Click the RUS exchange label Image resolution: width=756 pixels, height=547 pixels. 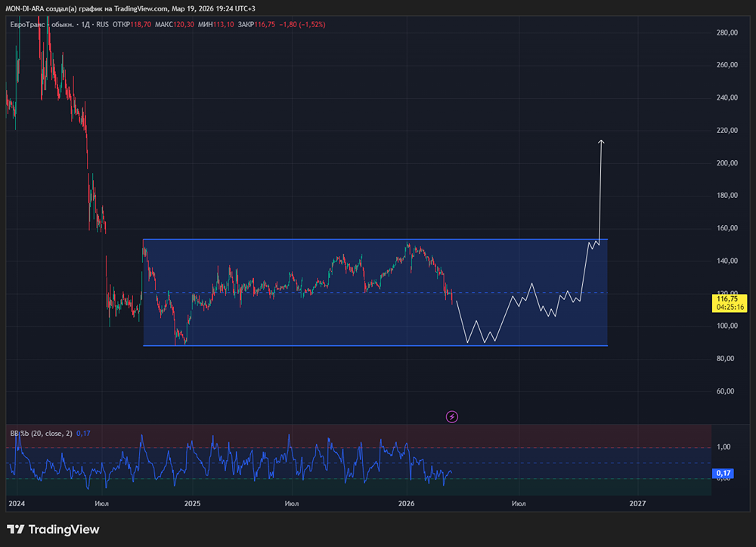(x=102, y=25)
